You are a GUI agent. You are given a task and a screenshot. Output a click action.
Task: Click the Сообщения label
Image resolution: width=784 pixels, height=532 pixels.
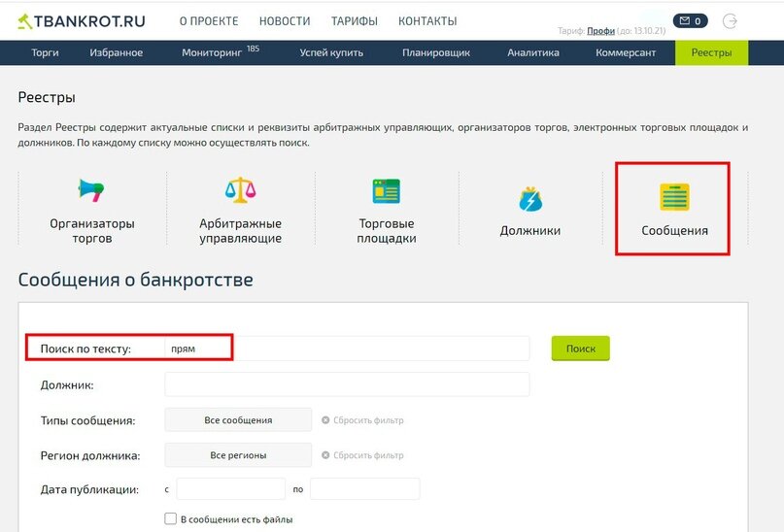(x=674, y=231)
